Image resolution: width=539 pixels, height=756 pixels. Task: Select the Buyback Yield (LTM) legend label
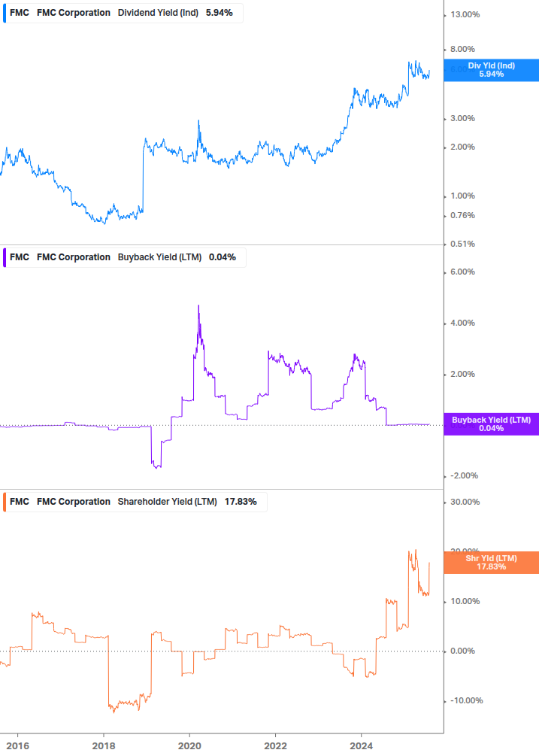click(159, 257)
